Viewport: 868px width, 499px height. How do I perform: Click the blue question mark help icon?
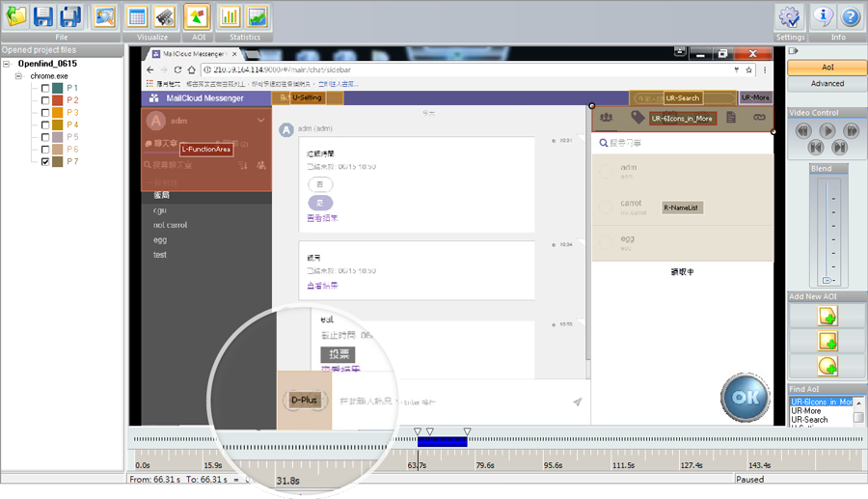[850, 16]
